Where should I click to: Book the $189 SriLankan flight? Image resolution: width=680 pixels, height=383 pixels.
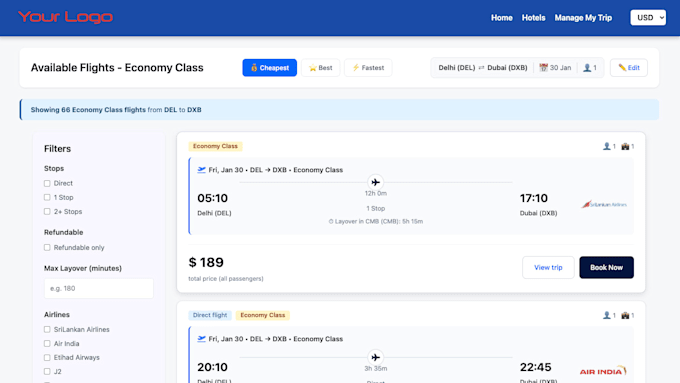[x=606, y=267]
